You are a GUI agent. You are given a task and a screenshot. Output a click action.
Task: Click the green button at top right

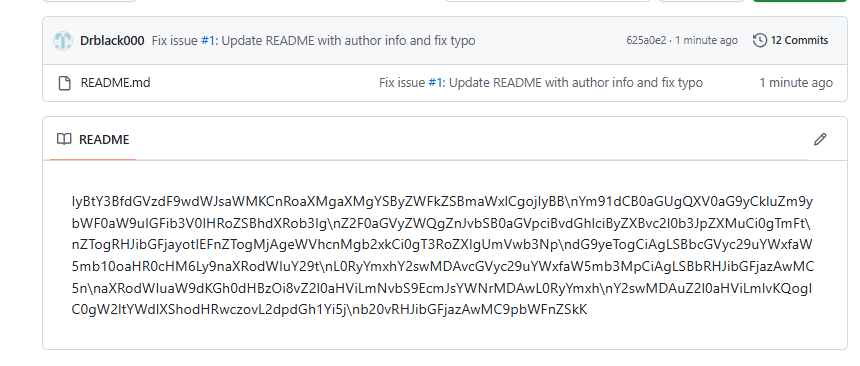(800, 1)
